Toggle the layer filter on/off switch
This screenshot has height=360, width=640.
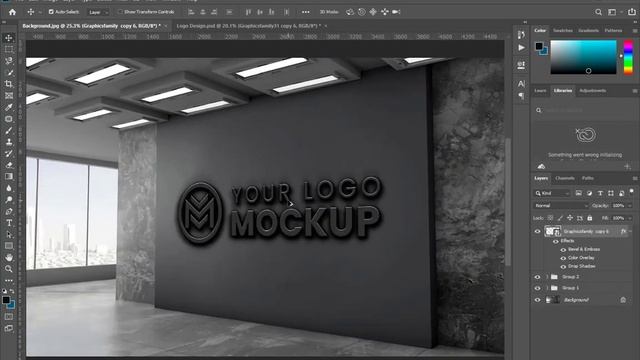point(632,192)
